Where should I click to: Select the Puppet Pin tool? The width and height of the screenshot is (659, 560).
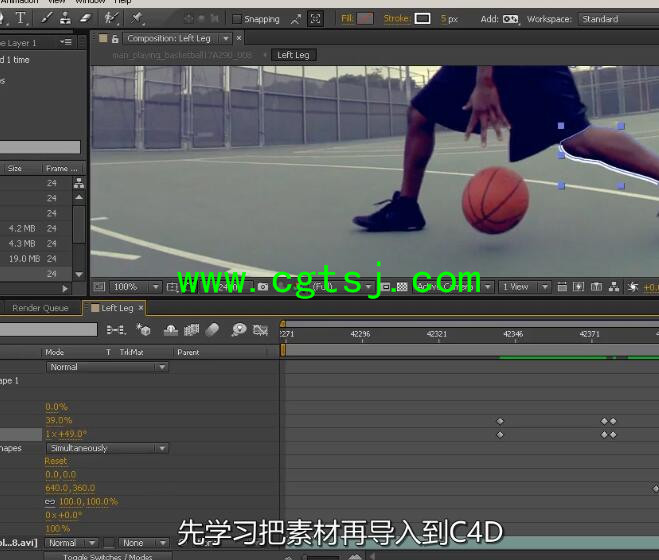click(137, 18)
